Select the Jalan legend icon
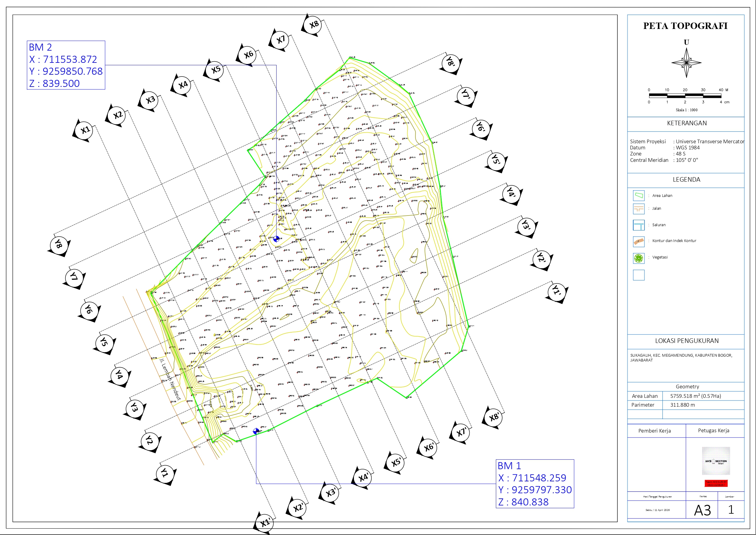Viewport: 756px width, 535px height. pos(638,209)
